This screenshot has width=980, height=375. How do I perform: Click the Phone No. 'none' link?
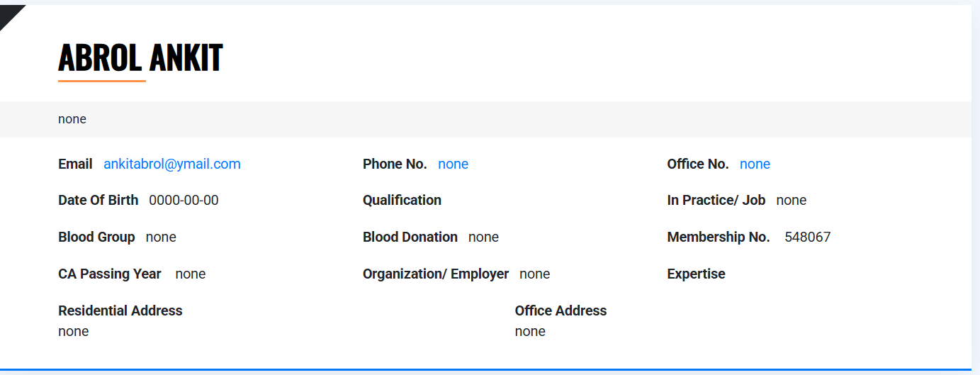(x=453, y=164)
